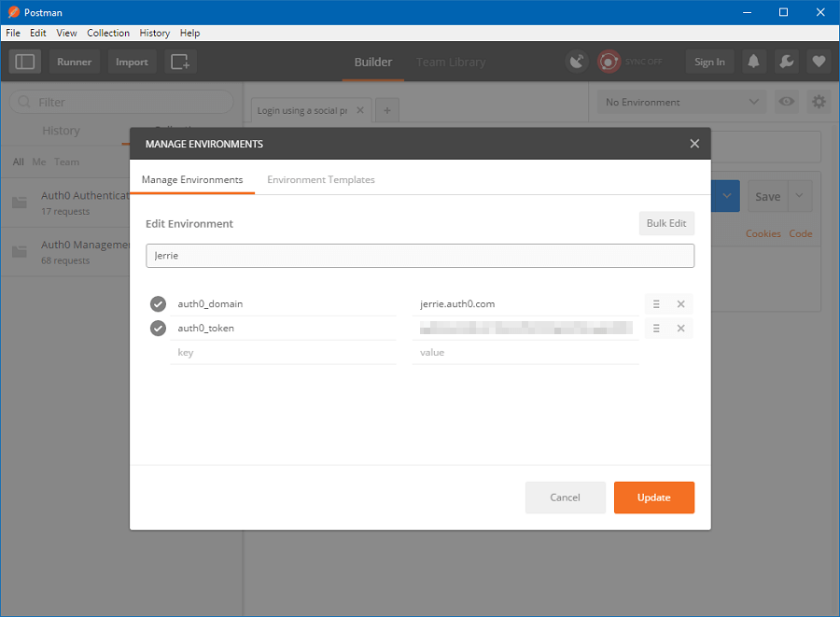840x617 pixels.
Task: Click the empty value placeholder field
Action: tap(525, 353)
